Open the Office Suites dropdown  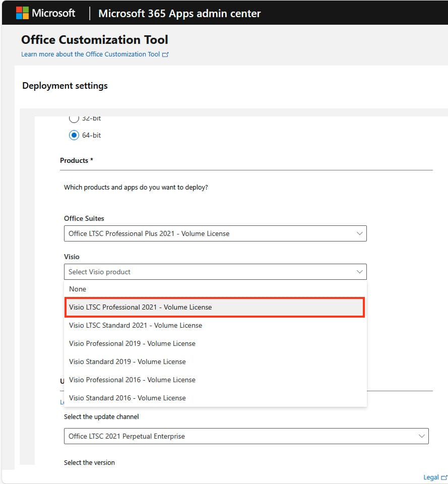click(x=215, y=233)
